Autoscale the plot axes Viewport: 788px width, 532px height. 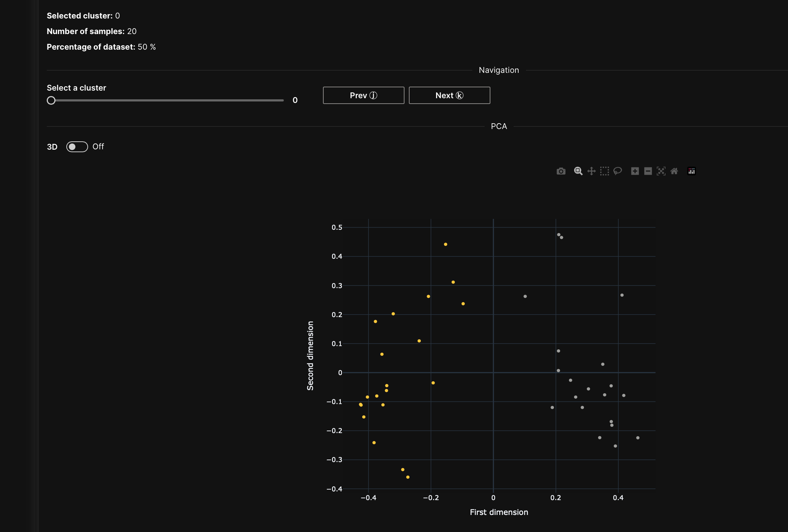coord(661,171)
